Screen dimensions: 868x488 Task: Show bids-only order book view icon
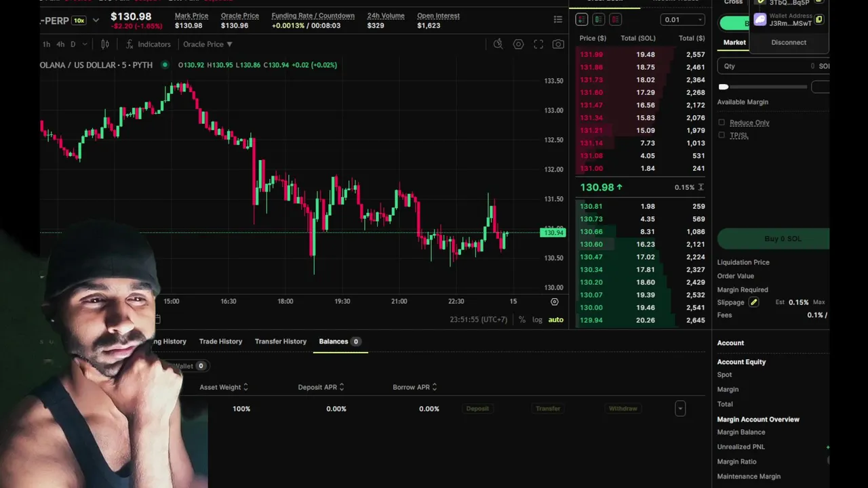599,20
